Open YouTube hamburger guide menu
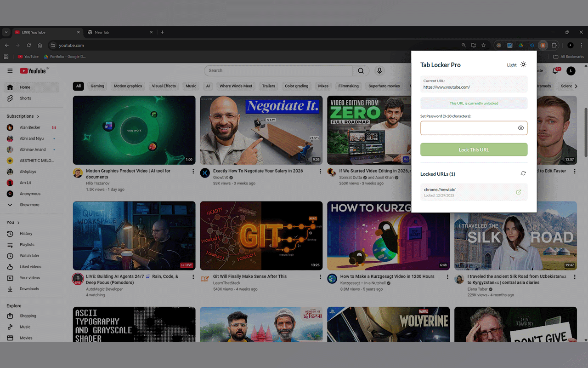 tap(10, 71)
